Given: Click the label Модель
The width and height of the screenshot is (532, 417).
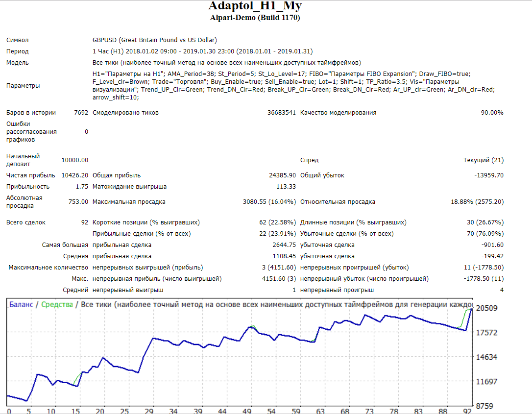Looking at the screenshot, I should (17, 63).
